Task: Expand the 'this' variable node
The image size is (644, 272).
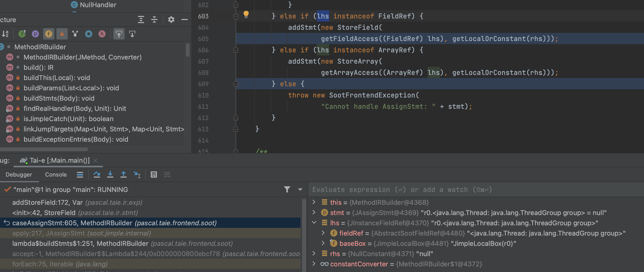Action: 314,202
